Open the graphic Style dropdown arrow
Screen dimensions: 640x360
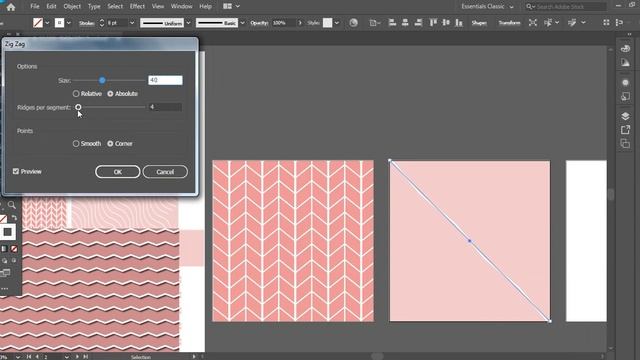point(337,23)
